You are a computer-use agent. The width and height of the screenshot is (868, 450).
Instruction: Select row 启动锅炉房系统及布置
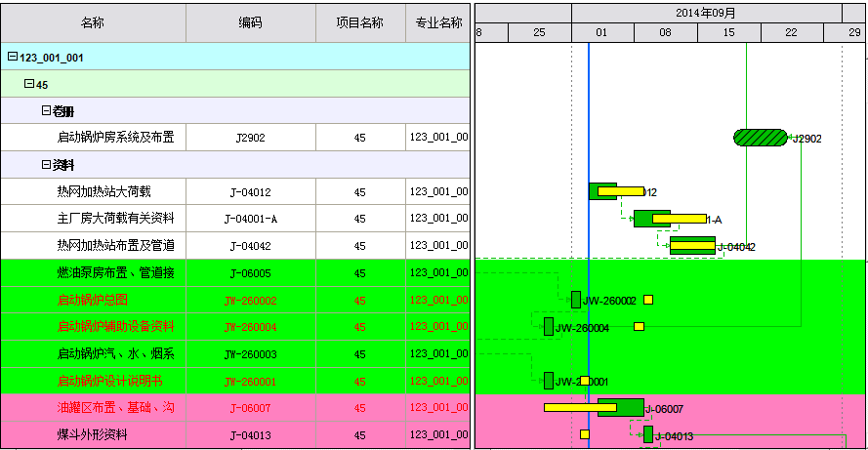(x=115, y=138)
